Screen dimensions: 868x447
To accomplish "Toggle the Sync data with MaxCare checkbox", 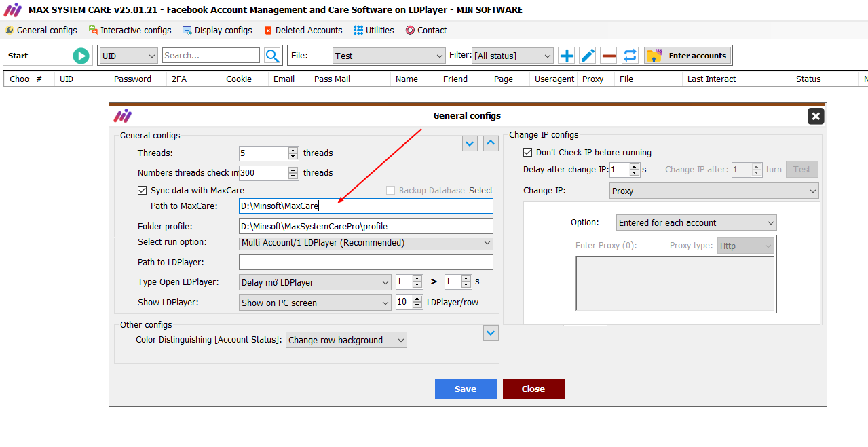I will coord(143,191).
